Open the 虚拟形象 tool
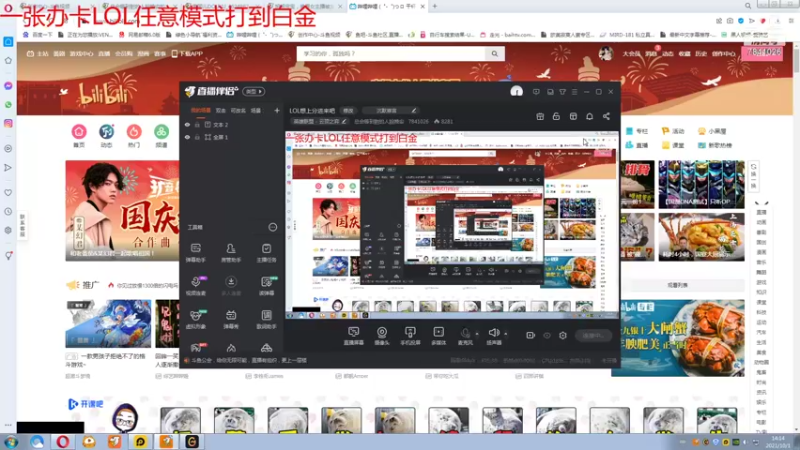 (x=195, y=319)
